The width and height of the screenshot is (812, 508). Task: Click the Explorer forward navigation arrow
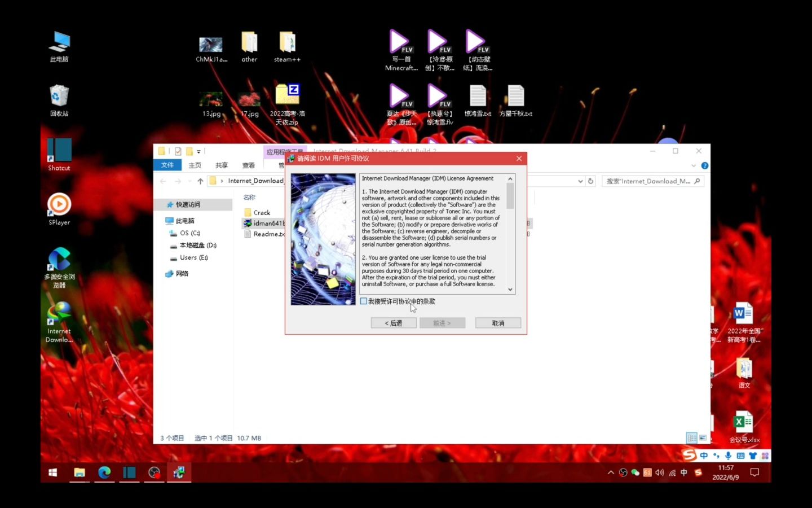click(178, 181)
